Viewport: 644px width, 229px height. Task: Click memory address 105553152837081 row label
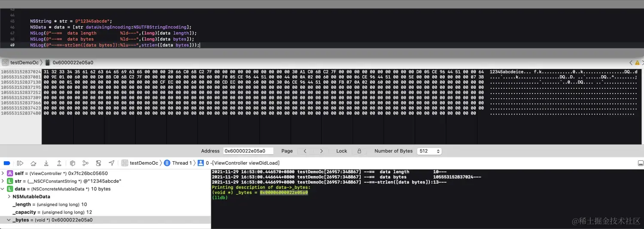pyautogui.click(x=21, y=77)
